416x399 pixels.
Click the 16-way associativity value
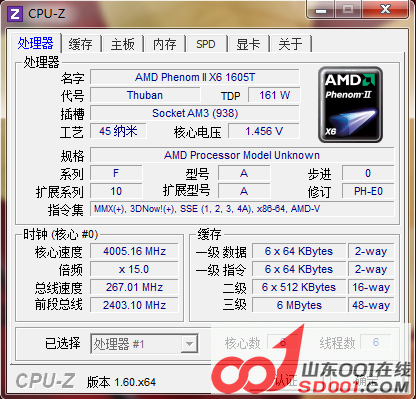pyautogui.click(x=371, y=287)
